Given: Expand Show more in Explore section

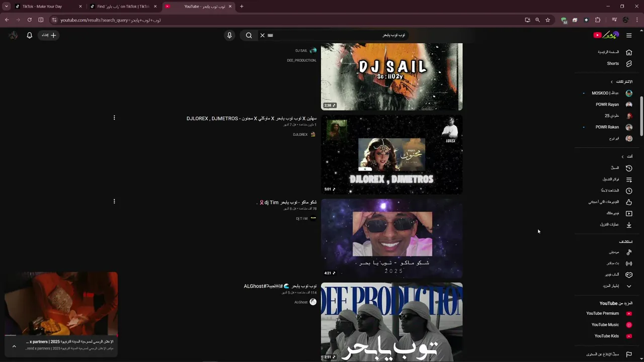Looking at the screenshot, I should click(617, 286).
